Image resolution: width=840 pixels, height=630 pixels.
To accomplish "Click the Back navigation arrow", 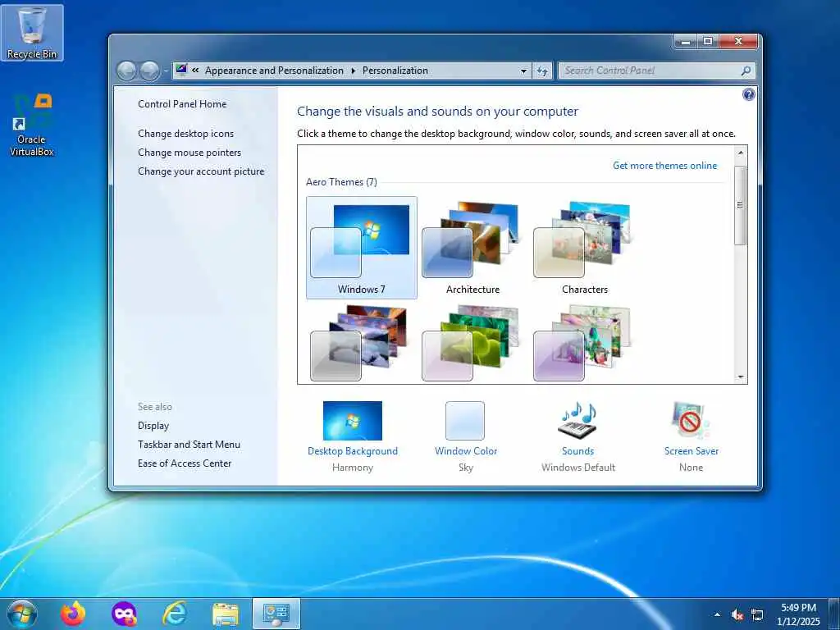I will tap(126, 71).
